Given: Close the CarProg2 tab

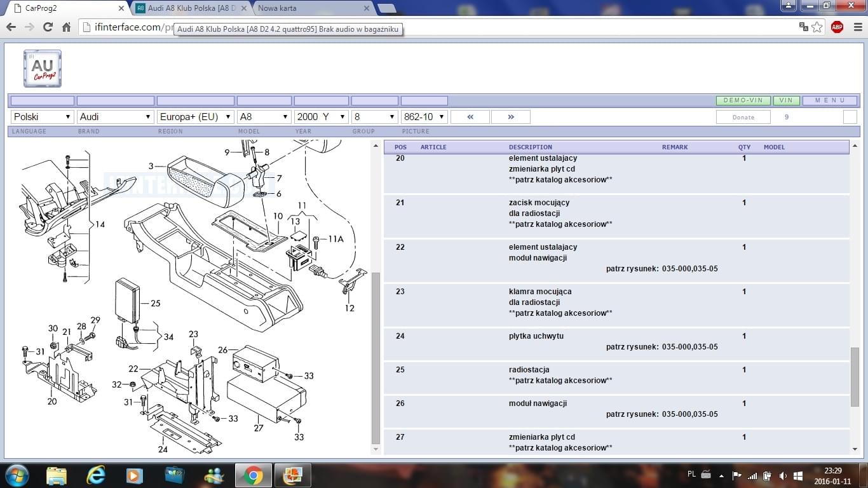Looking at the screenshot, I should pyautogui.click(x=121, y=8).
